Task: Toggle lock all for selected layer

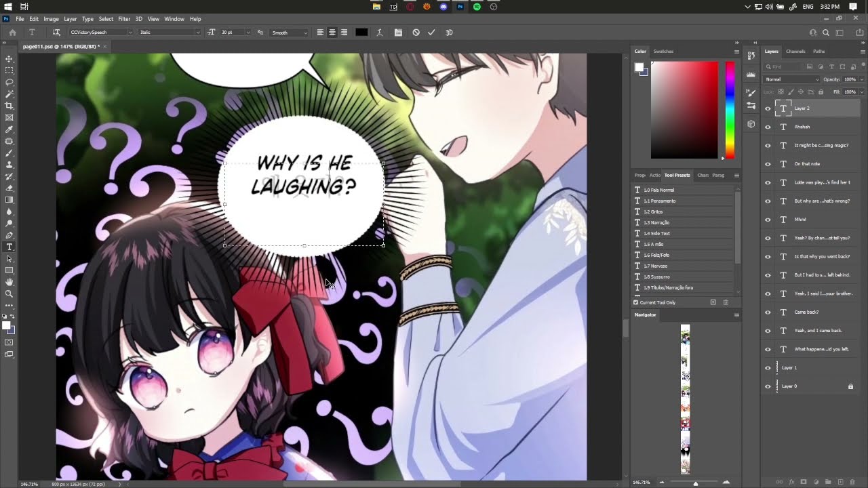Action: tap(821, 91)
